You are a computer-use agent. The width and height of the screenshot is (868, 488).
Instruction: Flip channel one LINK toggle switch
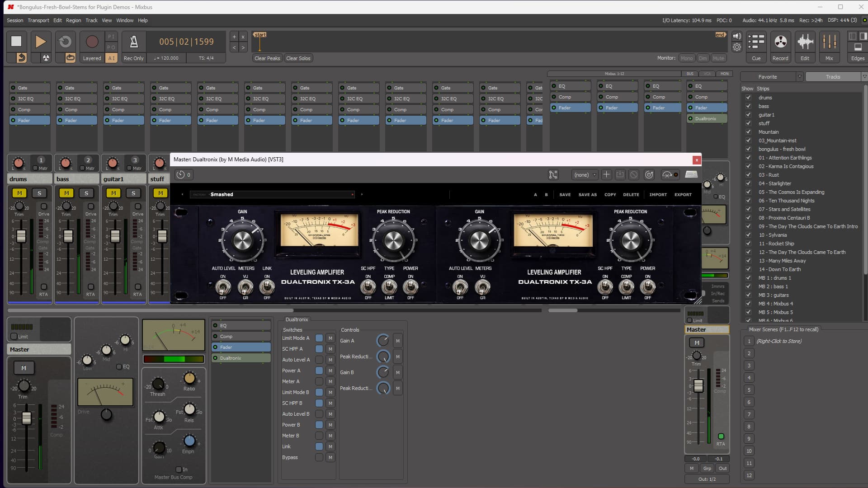click(x=267, y=286)
